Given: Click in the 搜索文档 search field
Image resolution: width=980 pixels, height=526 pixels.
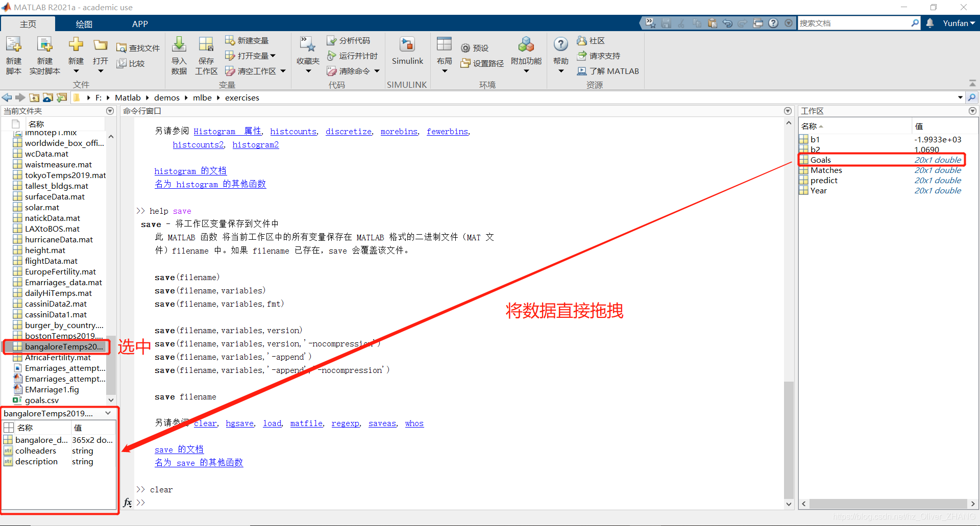Looking at the screenshot, I should pos(854,23).
